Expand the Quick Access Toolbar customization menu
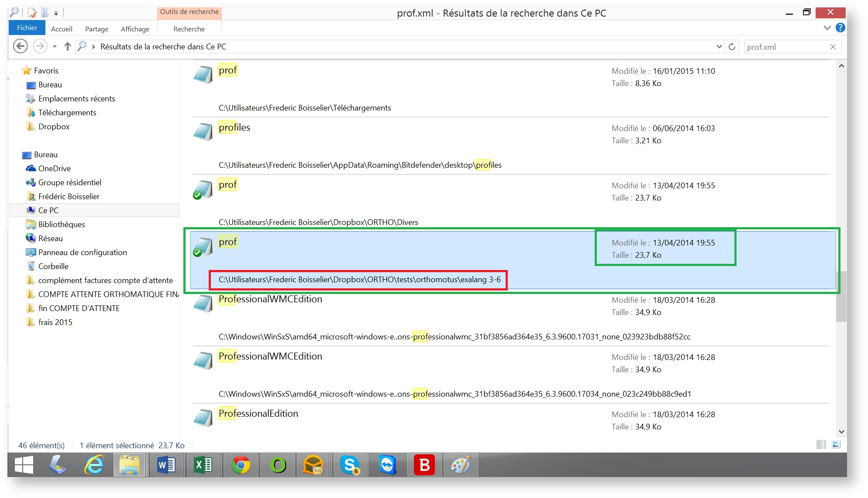Image resolution: width=868 pixels, height=498 pixels. point(56,13)
